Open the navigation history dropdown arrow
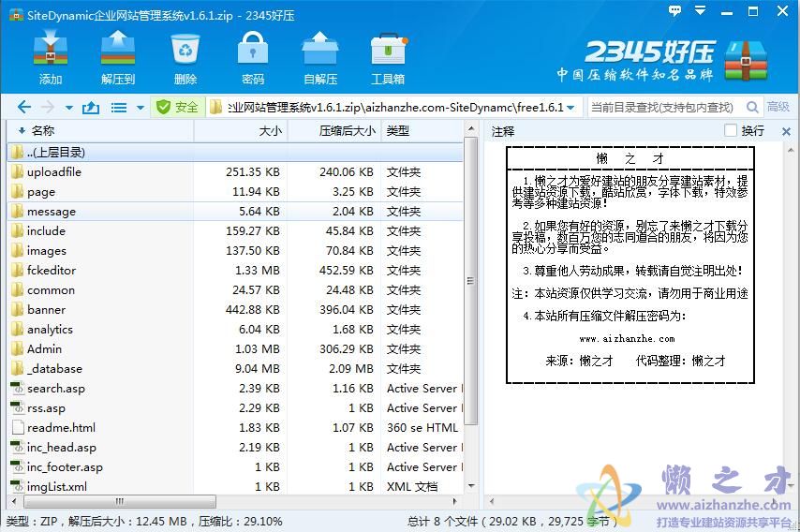 69,108
